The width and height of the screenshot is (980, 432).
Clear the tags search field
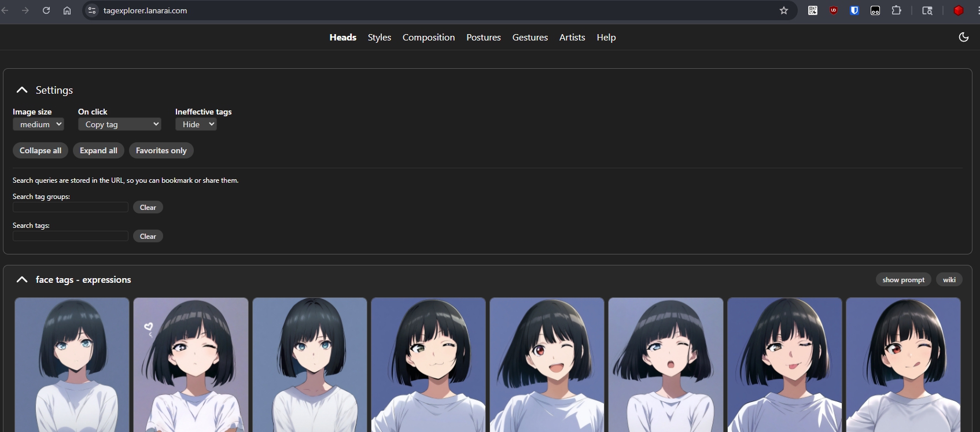pos(148,236)
